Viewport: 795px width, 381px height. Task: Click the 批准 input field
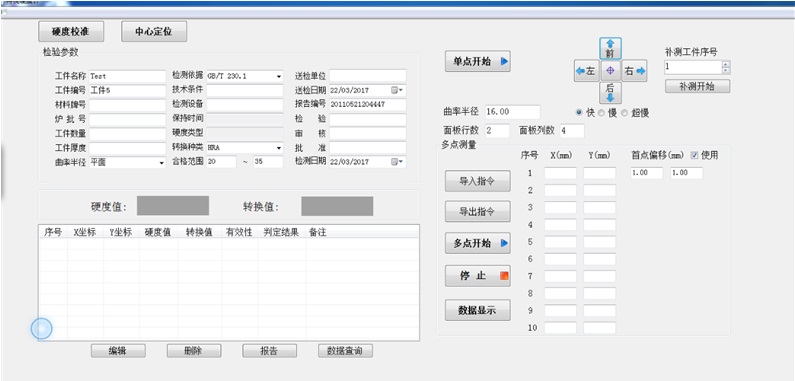[368, 148]
